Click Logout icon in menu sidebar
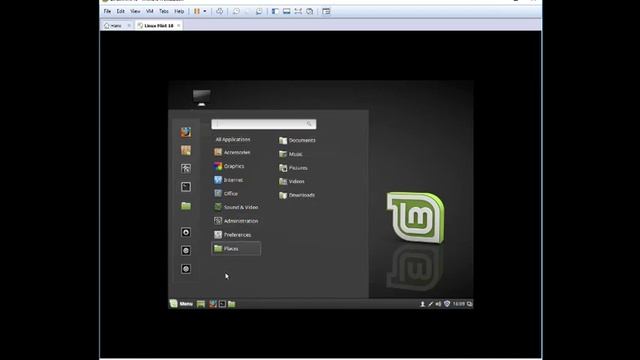 click(x=186, y=251)
